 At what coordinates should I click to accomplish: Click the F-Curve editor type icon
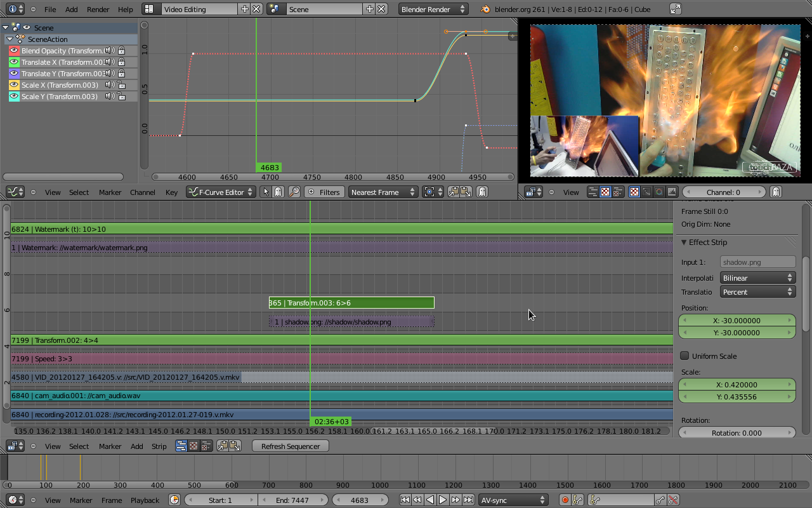(15, 192)
